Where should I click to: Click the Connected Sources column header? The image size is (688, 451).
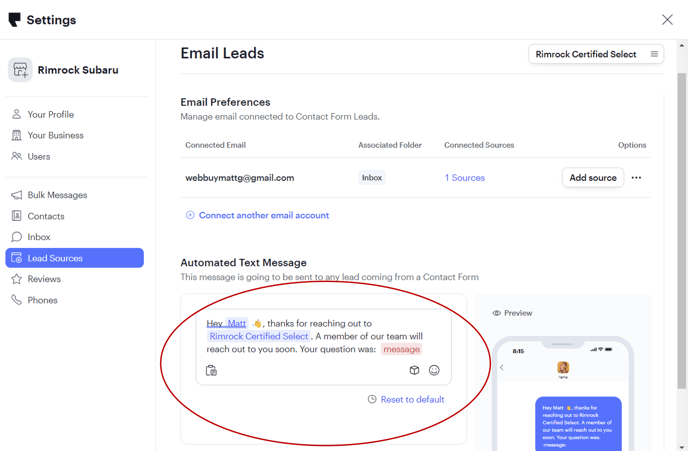[479, 145]
